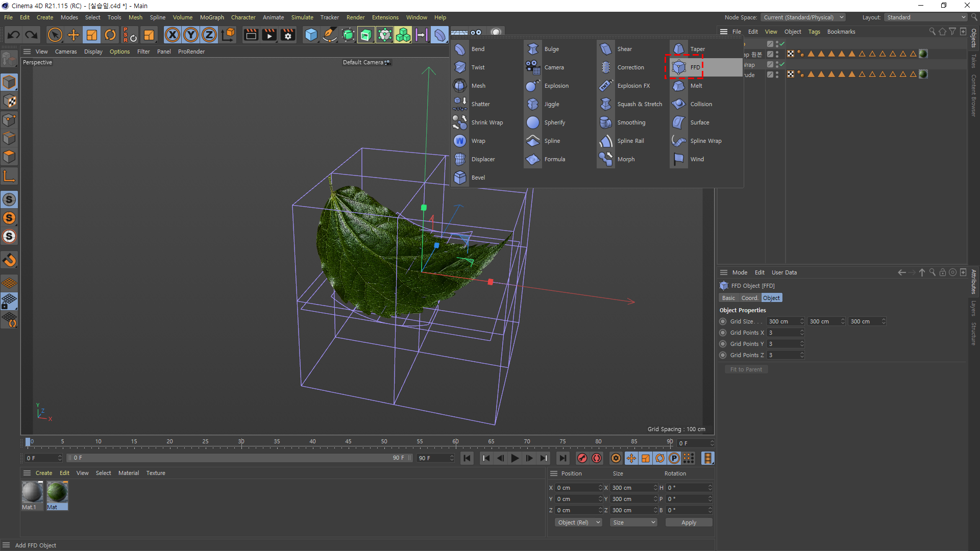Click the Undo arrow in toolbar
This screenshot has height=551, width=980.
tap(14, 35)
